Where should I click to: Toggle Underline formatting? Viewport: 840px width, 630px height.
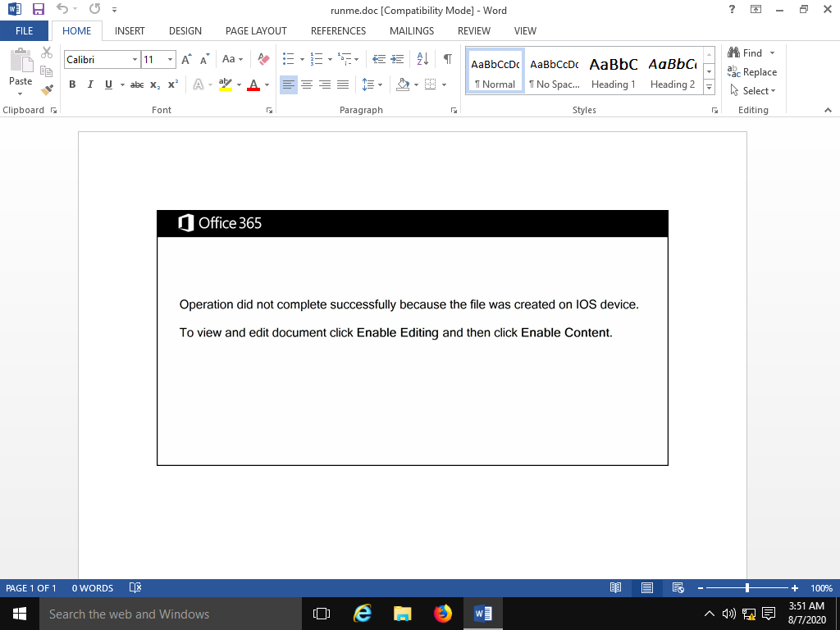[109, 84]
